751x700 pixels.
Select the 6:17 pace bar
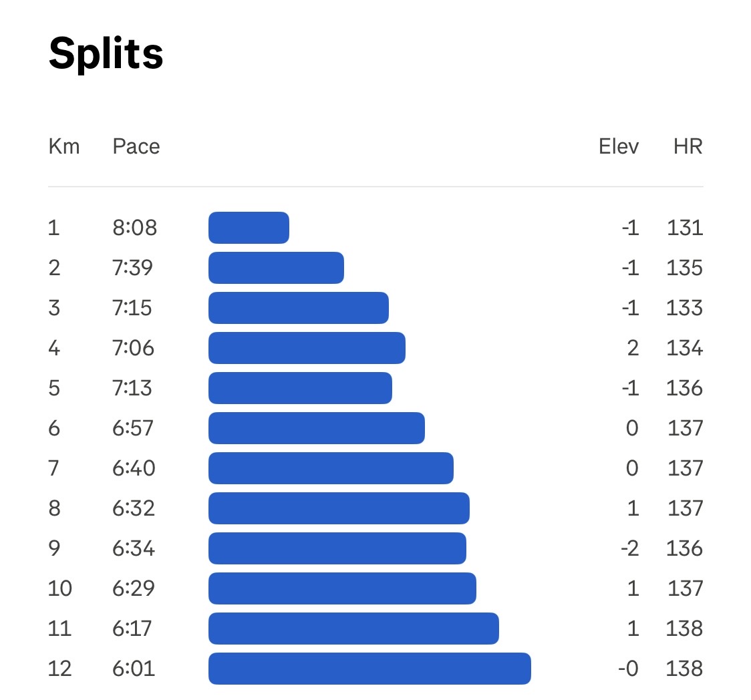(x=353, y=628)
